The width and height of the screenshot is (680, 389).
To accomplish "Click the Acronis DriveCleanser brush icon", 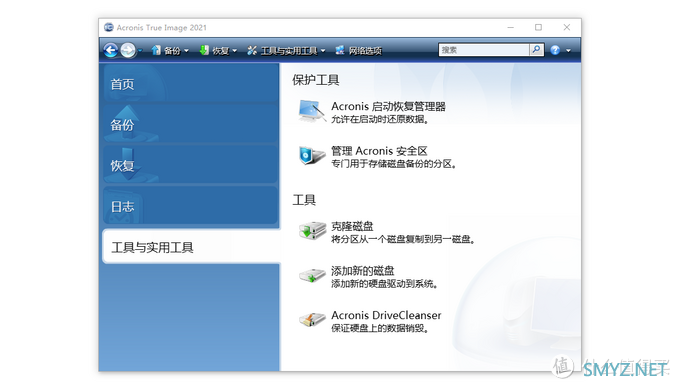I will [x=312, y=320].
